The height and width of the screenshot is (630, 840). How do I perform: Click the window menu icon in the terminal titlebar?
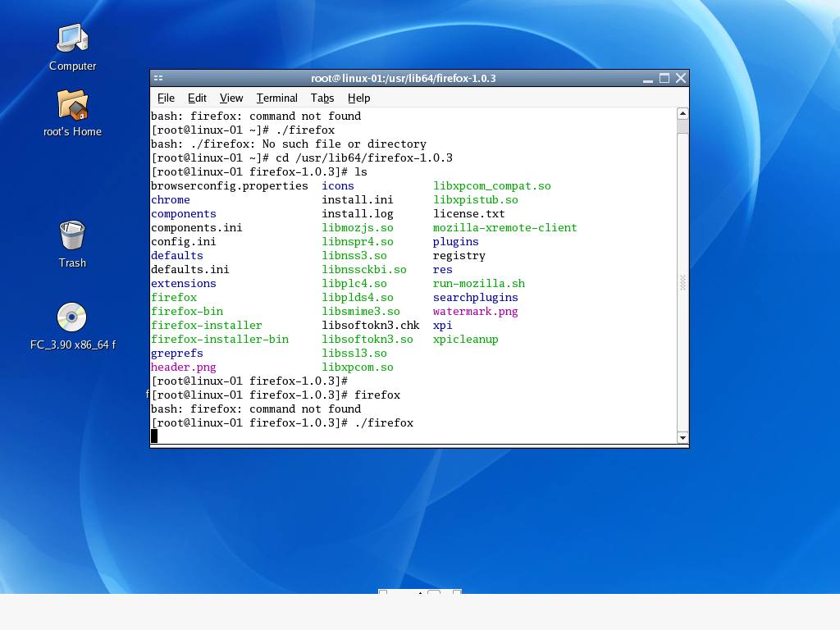[x=157, y=78]
